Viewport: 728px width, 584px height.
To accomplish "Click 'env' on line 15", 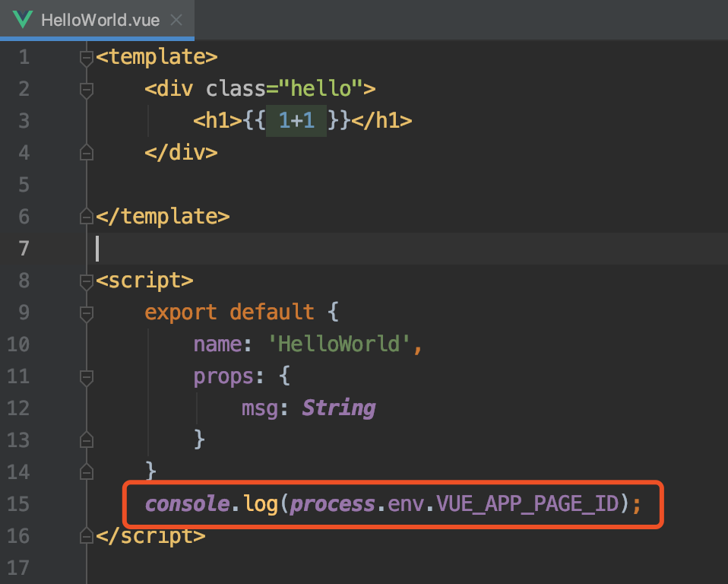I will point(406,505).
